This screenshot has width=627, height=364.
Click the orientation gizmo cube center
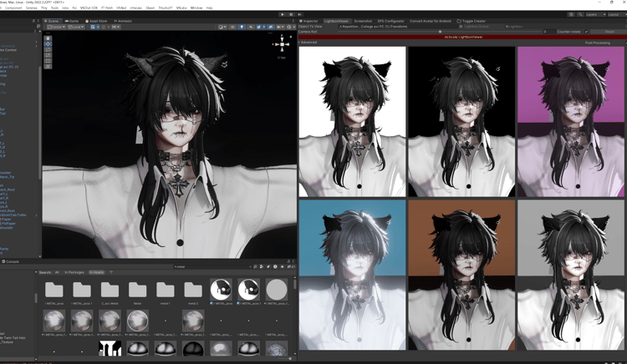pos(282,44)
